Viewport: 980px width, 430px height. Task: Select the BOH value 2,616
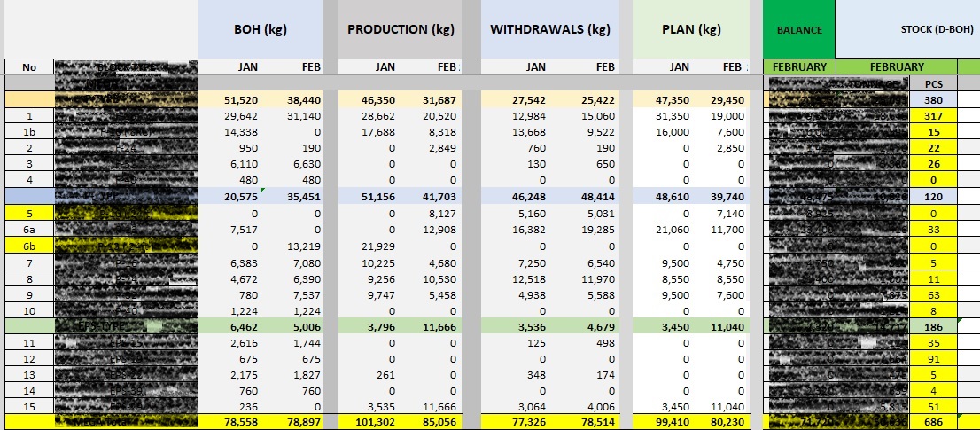click(244, 343)
